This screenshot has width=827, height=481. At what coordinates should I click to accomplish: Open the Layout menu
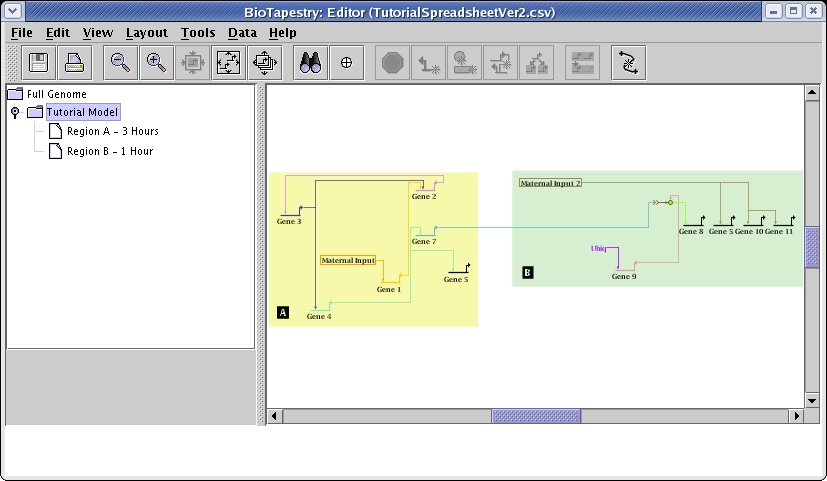click(x=146, y=32)
